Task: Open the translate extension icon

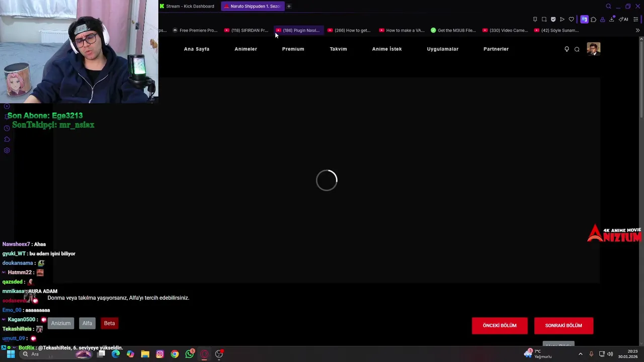Action: [x=584, y=20]
